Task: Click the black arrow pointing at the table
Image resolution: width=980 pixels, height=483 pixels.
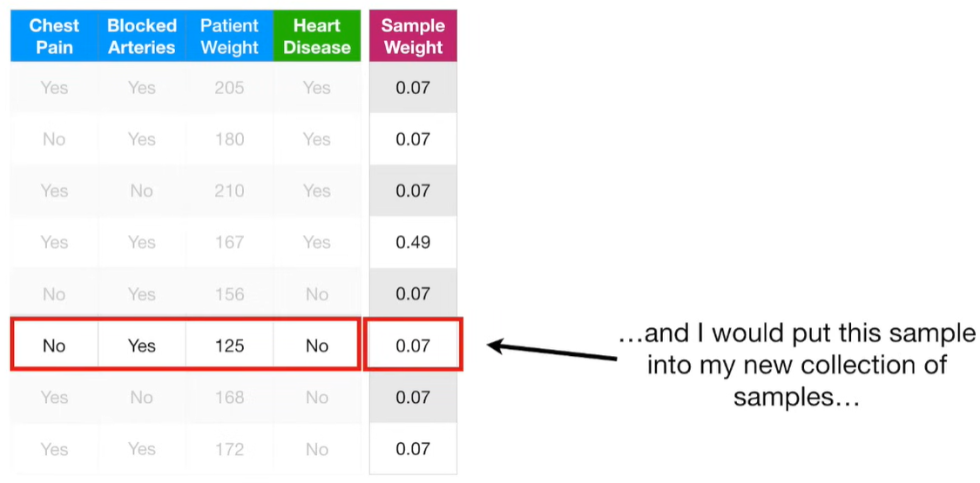Action: point(552,351)
